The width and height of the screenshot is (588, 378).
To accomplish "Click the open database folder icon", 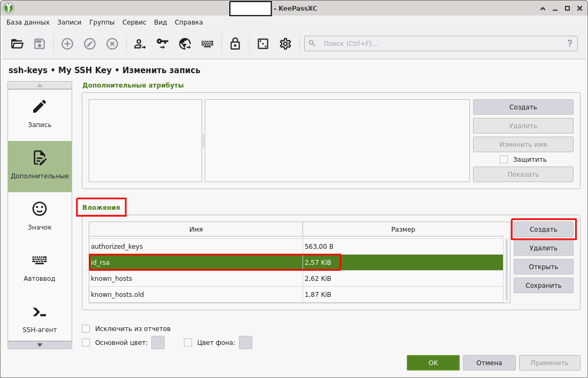I will (18, 44).
